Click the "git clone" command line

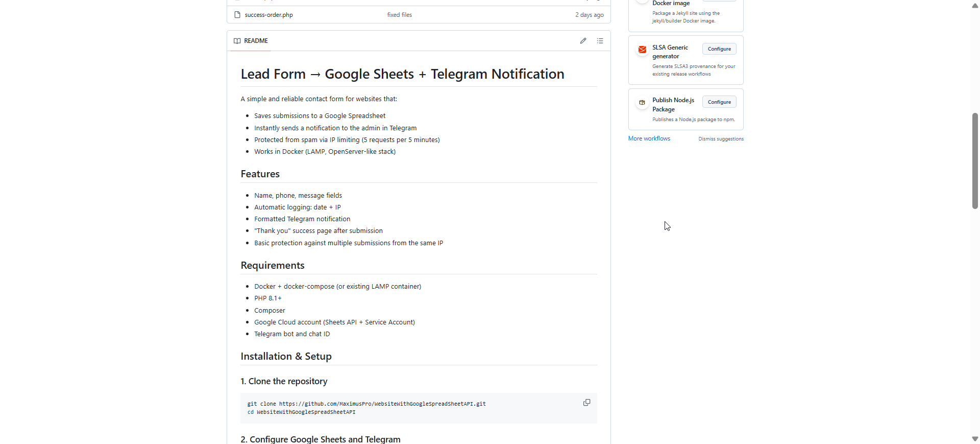[x=366, y=404]
